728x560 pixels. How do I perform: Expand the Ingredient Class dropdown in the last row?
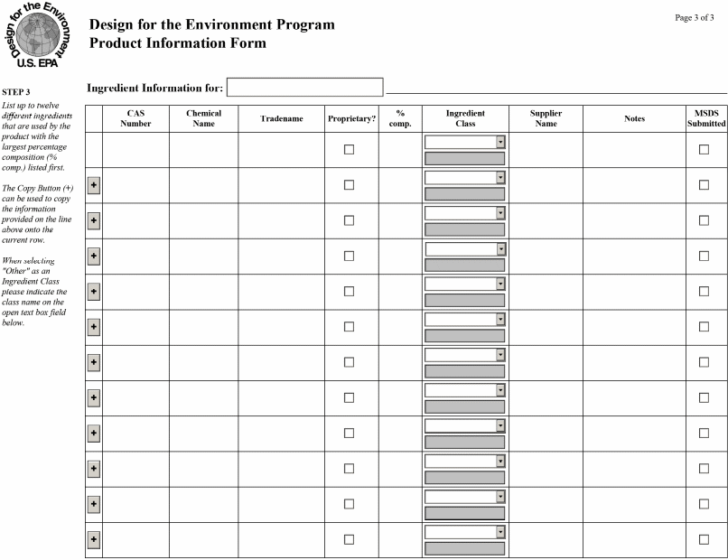click(500, 532)
